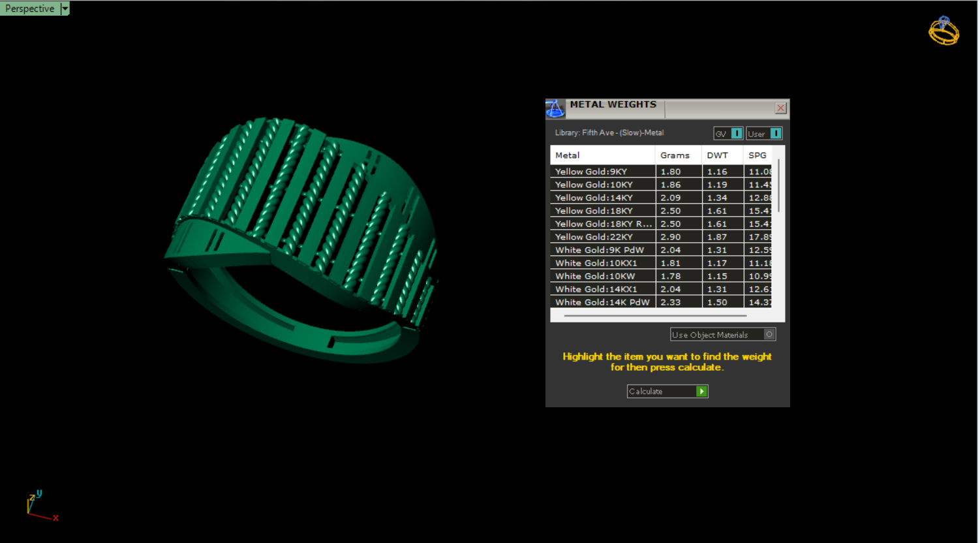Click the gold ring icon in viewport corner
980x543 pixels.
click(x=943, y=31)
